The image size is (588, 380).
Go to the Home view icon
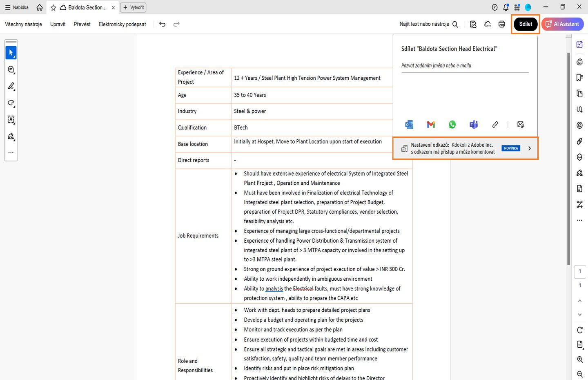coord(40,7)
